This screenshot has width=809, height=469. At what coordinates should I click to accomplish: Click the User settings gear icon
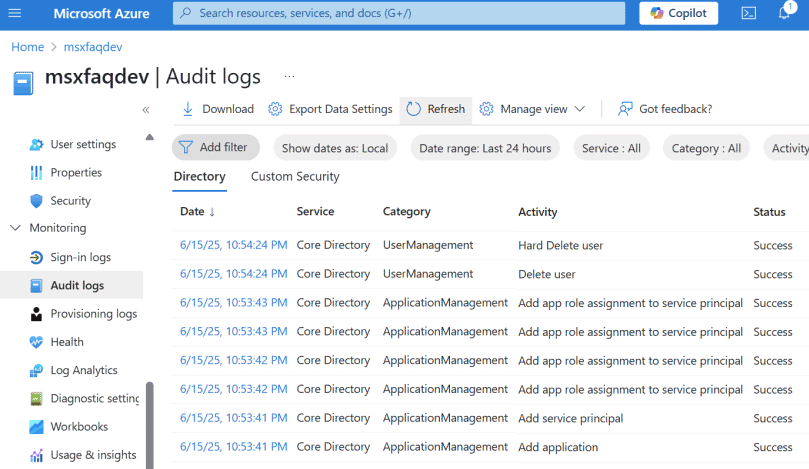[x=36, y=144]
